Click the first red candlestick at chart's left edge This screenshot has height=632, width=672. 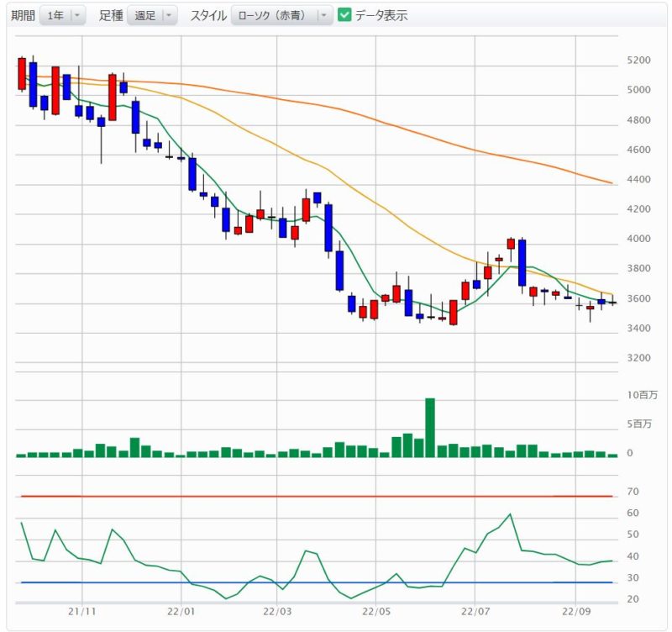22,74
